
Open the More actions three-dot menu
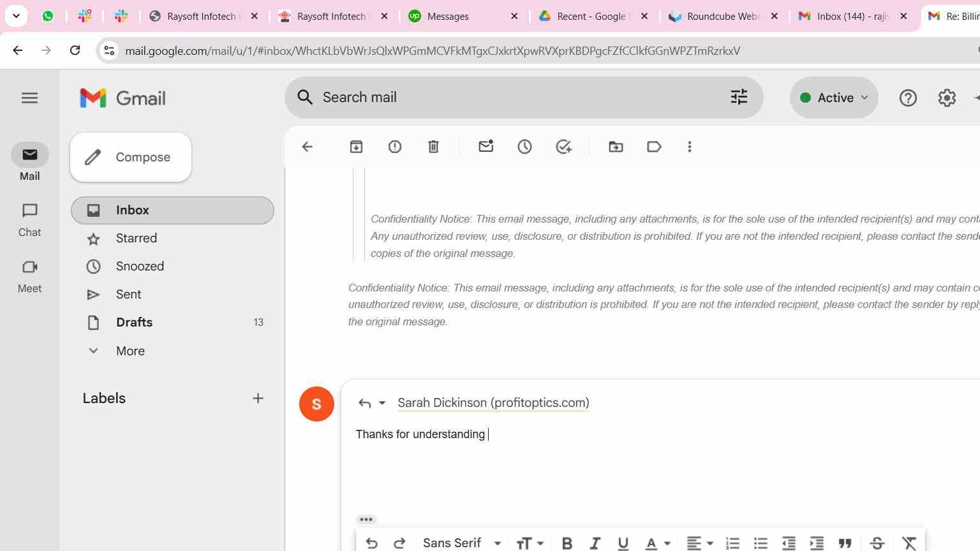(690, 147)
